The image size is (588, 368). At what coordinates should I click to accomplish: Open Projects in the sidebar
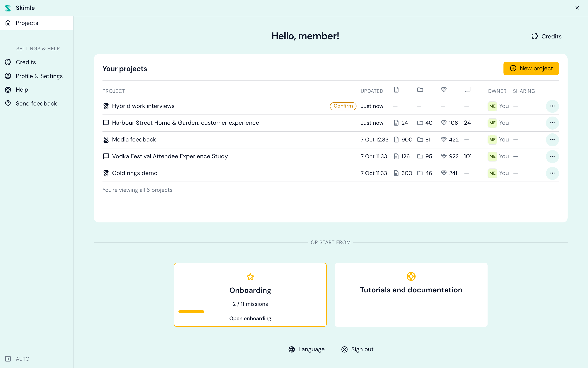37,23
